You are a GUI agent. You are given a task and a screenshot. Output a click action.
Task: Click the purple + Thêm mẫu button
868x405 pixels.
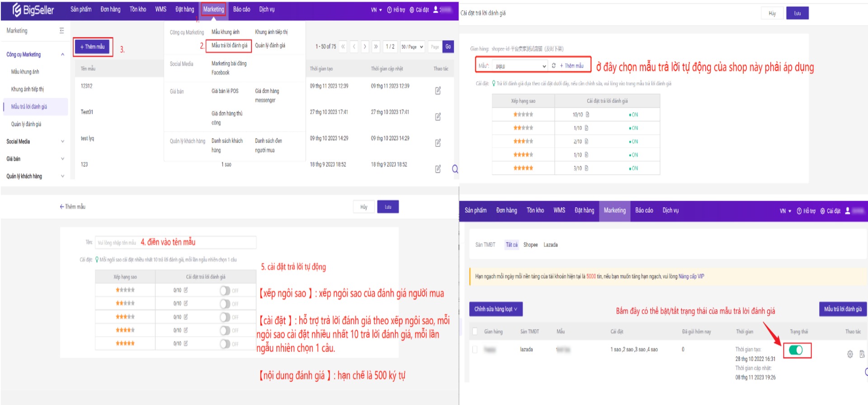tap(92, 47)
